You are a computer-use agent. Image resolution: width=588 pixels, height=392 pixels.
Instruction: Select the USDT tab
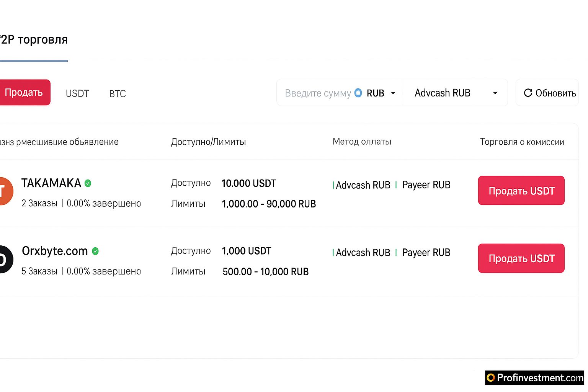click(x=77, y=93)
